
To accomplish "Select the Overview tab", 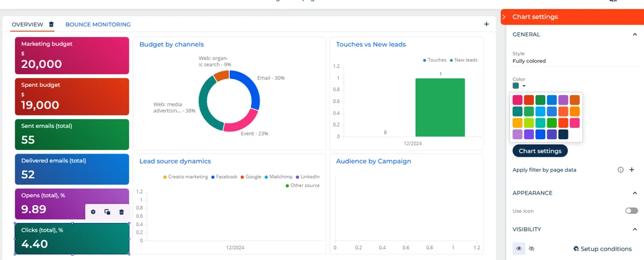I will coord(27,25).
